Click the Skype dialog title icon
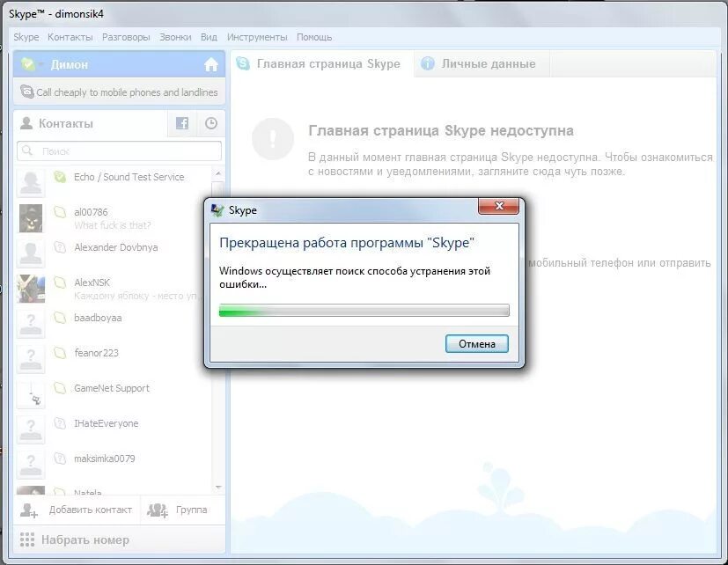728x565 pixels. 217,210
